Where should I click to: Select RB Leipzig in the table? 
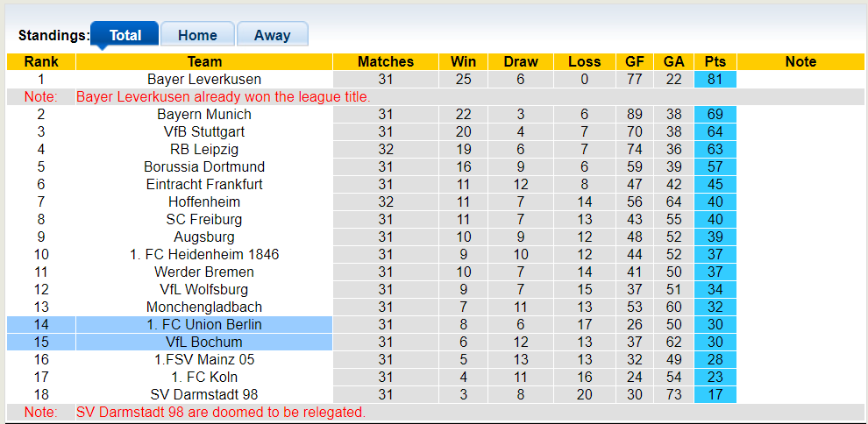pos(204,149)
